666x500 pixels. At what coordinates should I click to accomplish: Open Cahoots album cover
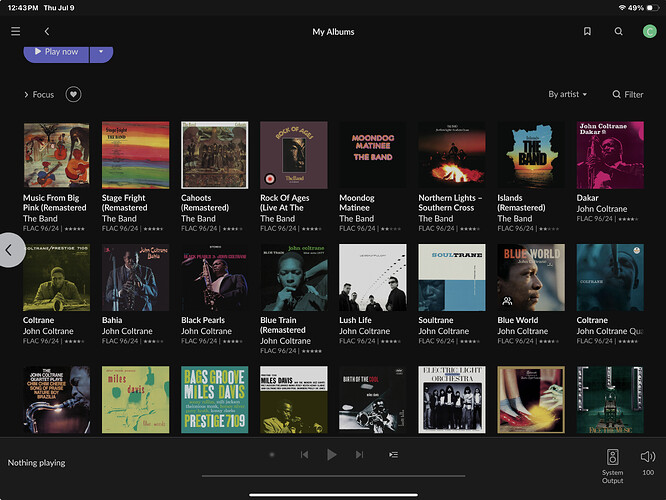(214, 155)
